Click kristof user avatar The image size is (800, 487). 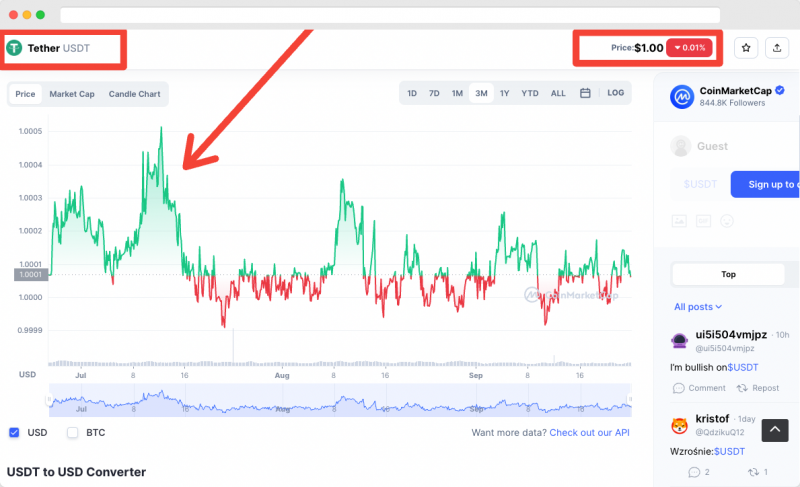(x=679, y=425)
